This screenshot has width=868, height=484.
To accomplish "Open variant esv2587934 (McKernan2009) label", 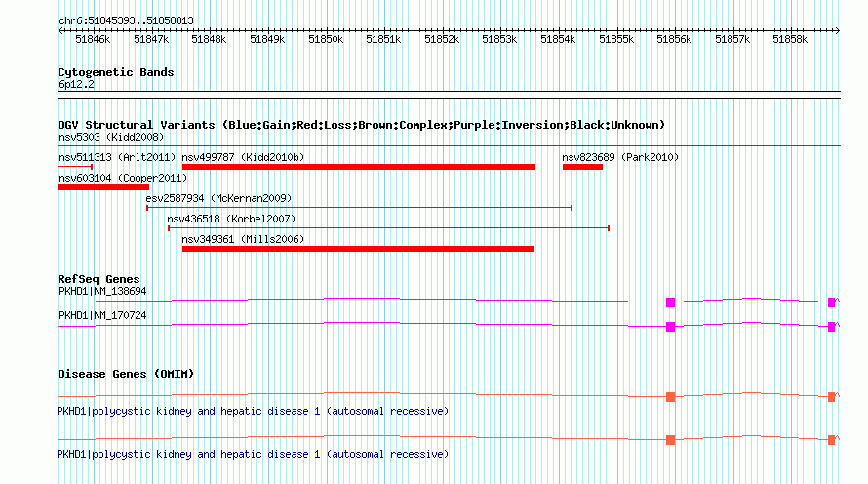I will [x=218, y=198].
